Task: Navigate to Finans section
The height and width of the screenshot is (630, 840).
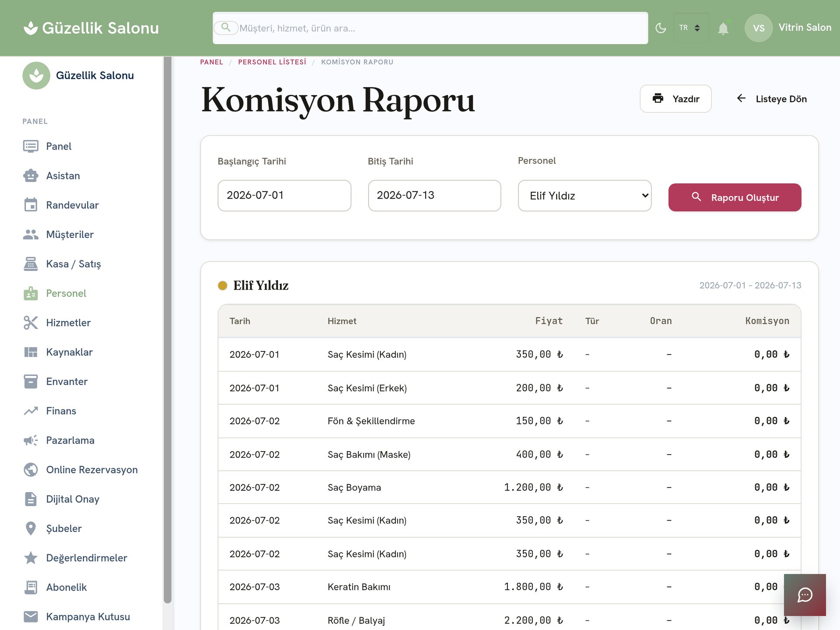Action: [61, 410]
